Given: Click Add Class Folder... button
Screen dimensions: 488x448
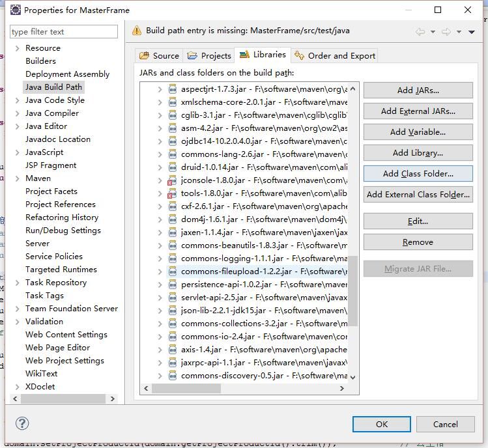Looking at the screenshot, I should tap(418, 174).
